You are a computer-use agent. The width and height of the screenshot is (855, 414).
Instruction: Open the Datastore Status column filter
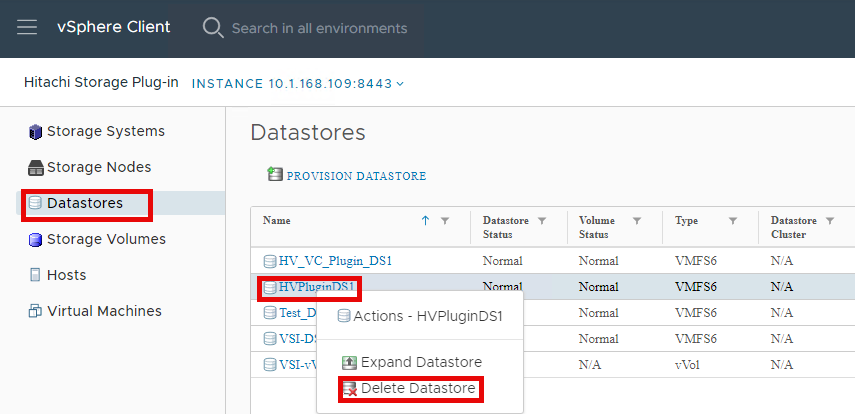point(542,220)
